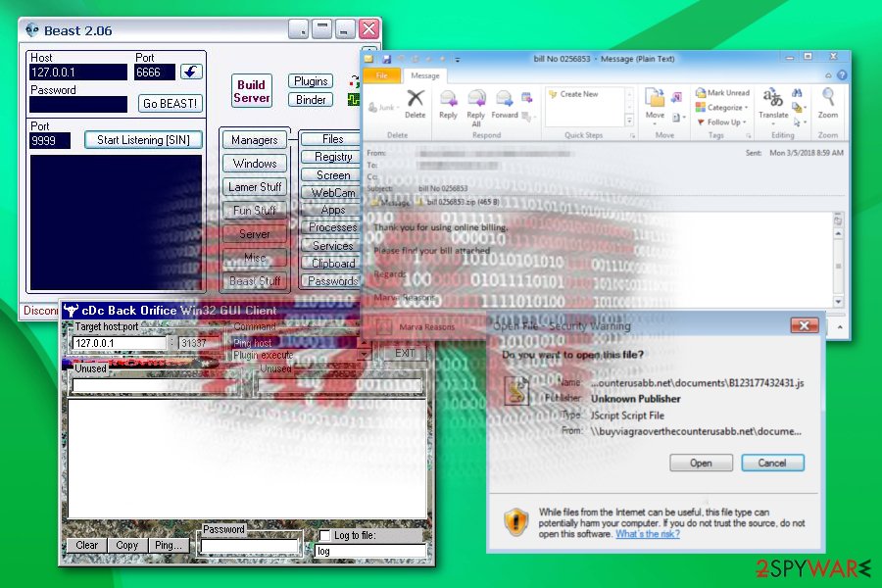Image resolution: width=882 pixels, height=588 pixels.
Task: Open Binder in Beast window
Action: tap(311, 100)
